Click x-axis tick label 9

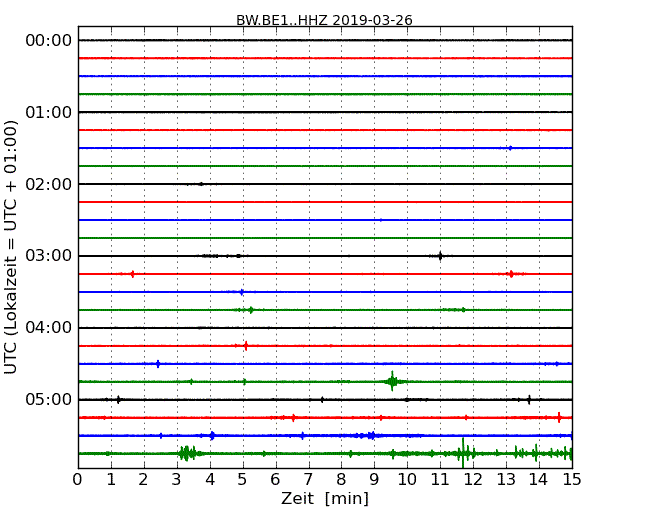[x=374, y=480]
